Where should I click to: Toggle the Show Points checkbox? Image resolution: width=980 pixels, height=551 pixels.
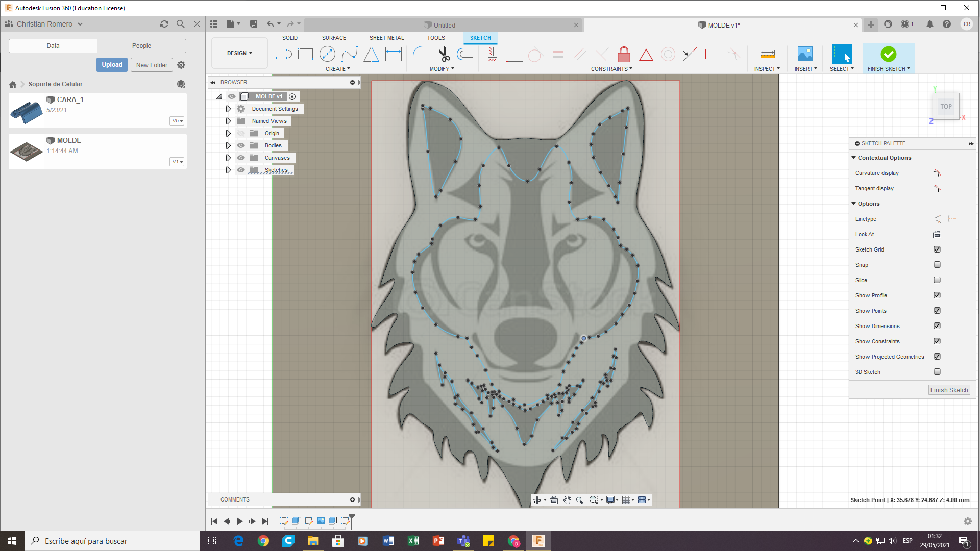tap(937, 311)
